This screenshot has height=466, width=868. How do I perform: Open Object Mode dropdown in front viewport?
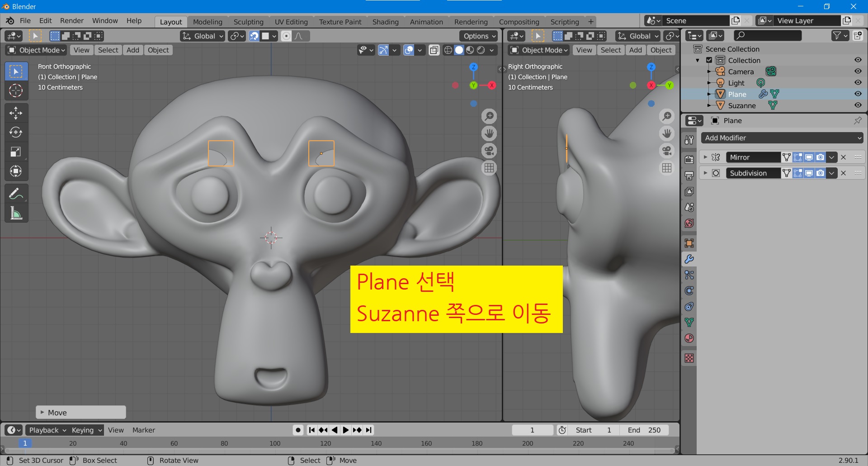[36, 50]
